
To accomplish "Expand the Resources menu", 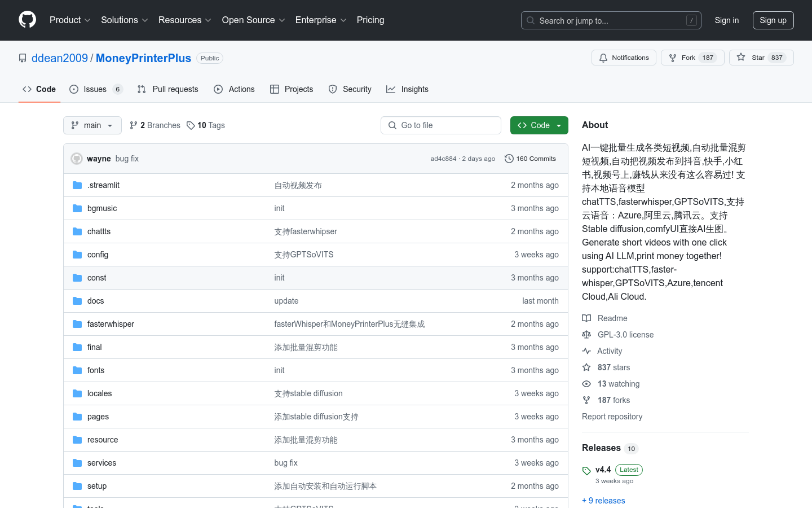I will [185, 20].
